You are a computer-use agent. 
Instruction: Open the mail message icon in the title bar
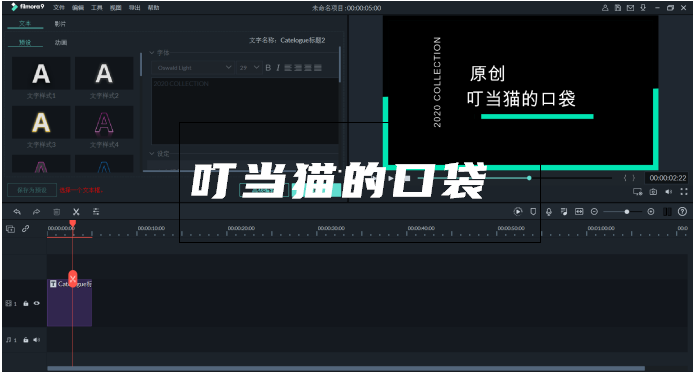[630, 8]
